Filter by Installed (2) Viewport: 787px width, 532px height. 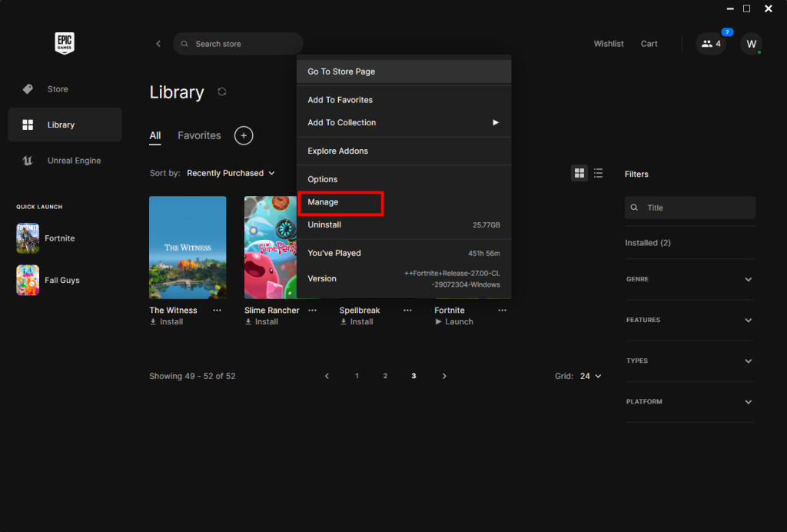point(648,243)
